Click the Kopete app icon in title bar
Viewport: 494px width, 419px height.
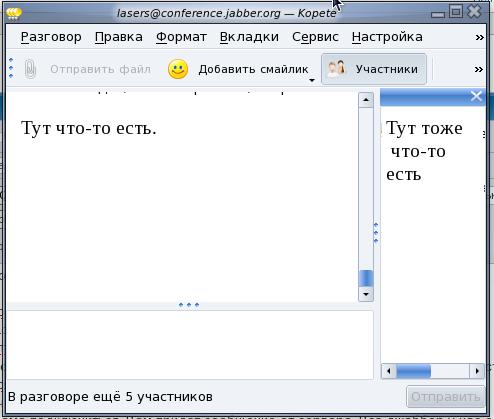click(x=14, y=13)
